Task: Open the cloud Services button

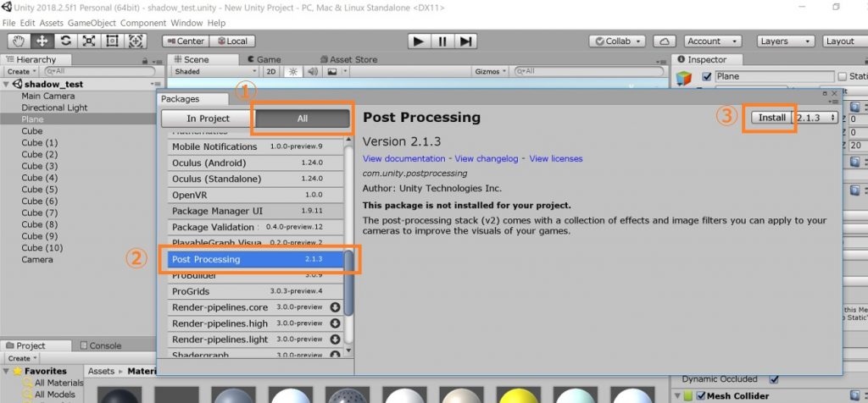Action: (x=665, y=41)
